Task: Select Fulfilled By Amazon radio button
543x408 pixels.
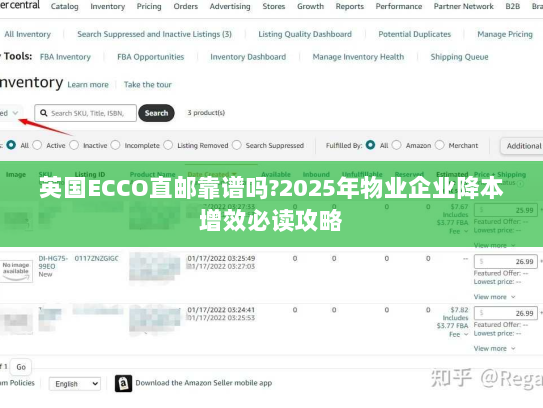Action: [397, 145]
